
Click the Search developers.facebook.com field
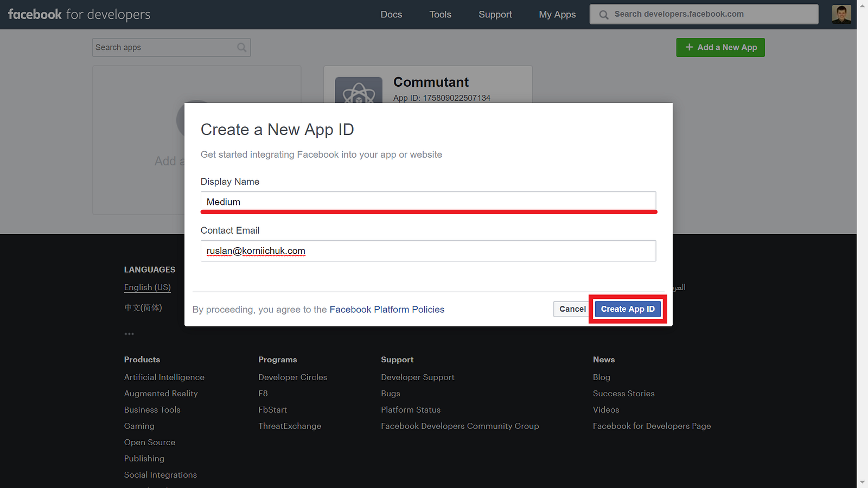(x=704, y=14)
